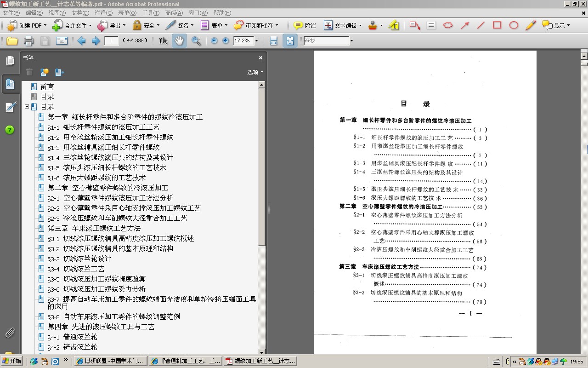Add a sticky note with 附注

(x=305, y=26)
